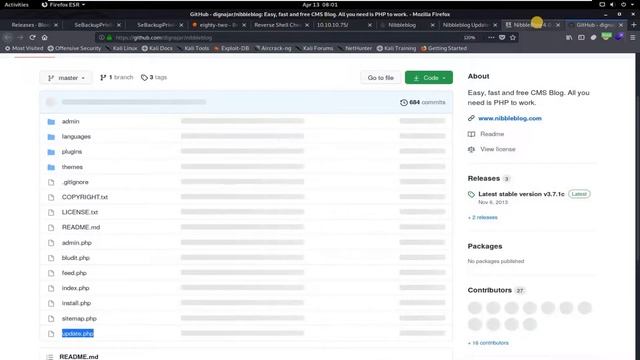Click the branch icon next to 1 branch
The width and height of the screenshot is (640, 360).
pyautogui.click(x=103, y=78)
